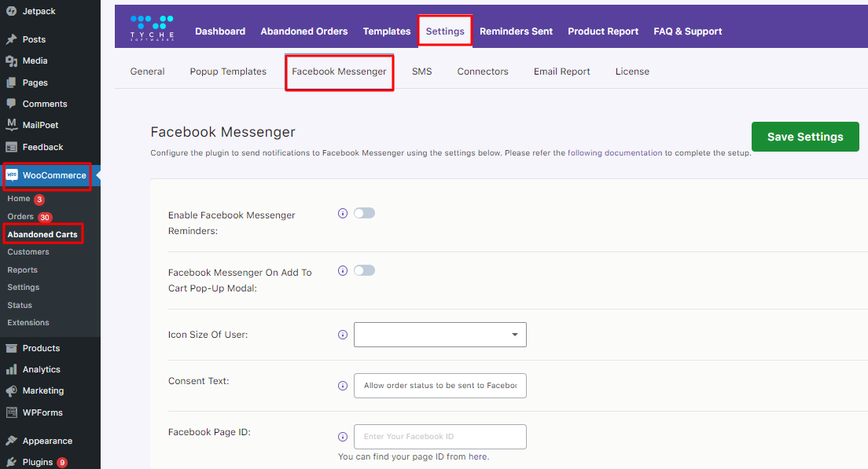Image resolution: width=868 pixels, height=469 pixels.
Task: Open the Email Report sub-tab
Action: (562, 71)
